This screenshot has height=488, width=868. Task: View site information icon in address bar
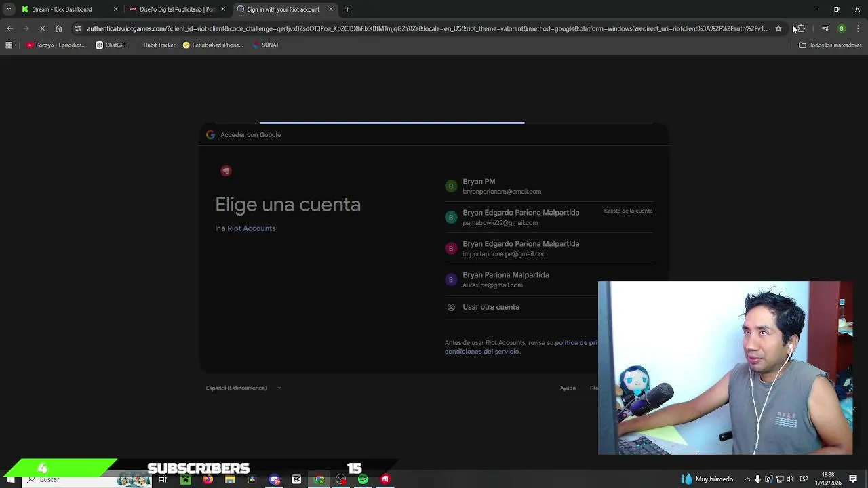point(78,28)
